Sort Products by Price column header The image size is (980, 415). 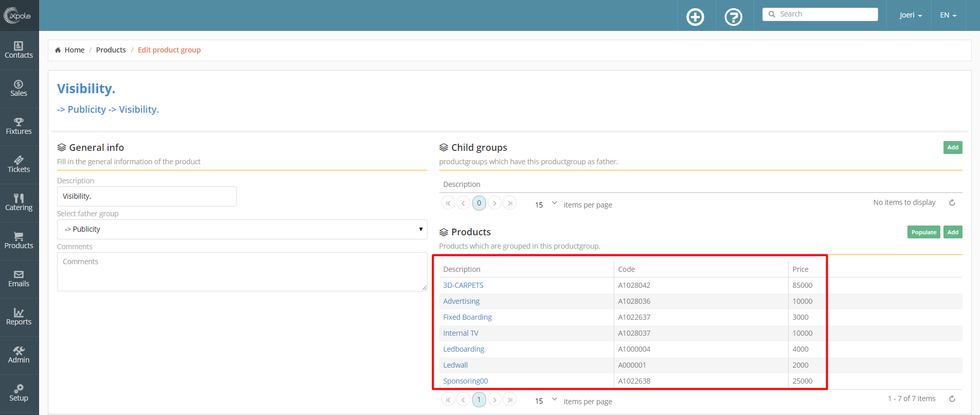point(800,269)
